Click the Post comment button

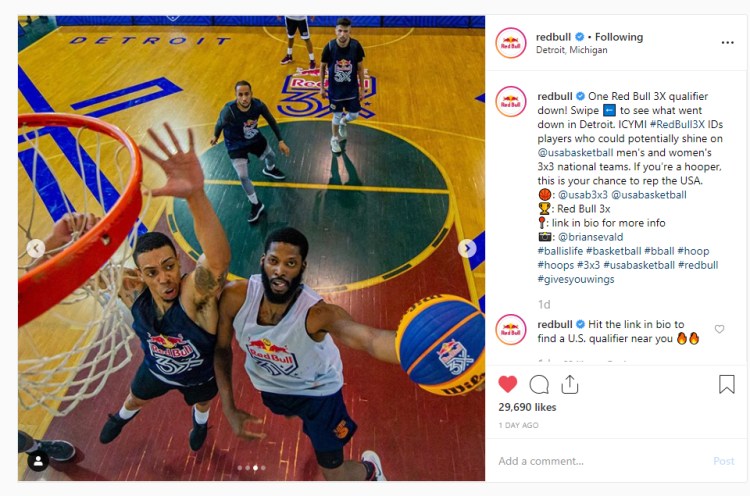[723, 461]
